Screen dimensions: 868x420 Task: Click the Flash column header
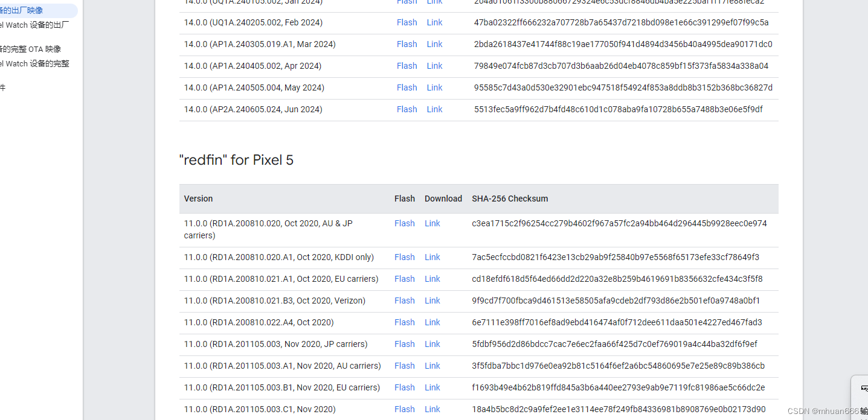tap(405, 199)
